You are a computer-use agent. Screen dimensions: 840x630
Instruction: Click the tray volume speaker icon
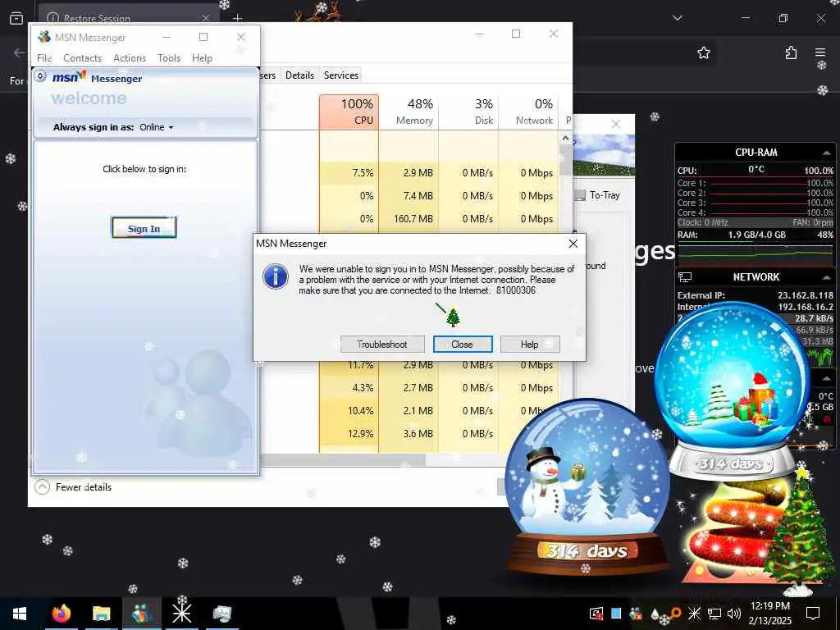click(x=734, y=614)
